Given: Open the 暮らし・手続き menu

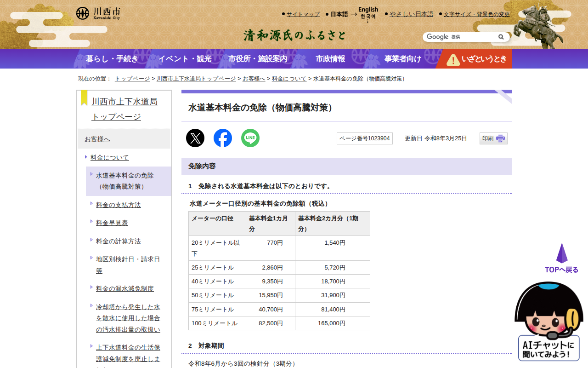Looking at the screenshot, I should click(112, 59).
